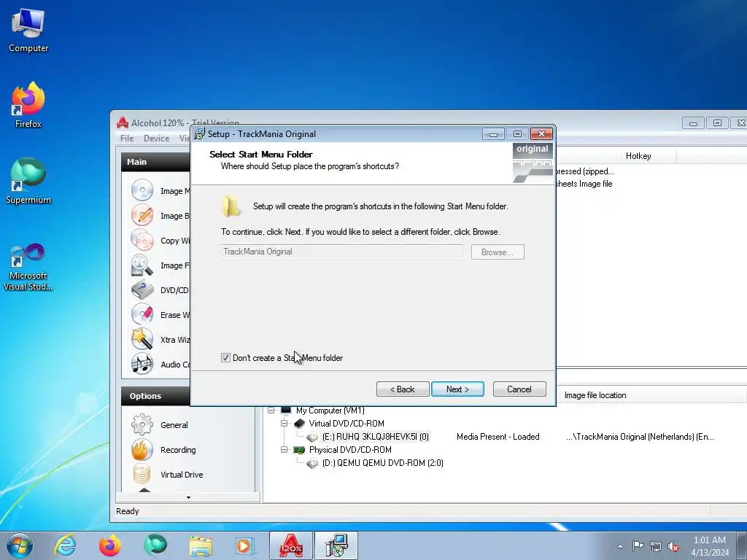Open Microsoft Visual Studio desktop shortcut
Screen dimensions: 747x560
click(x=28, y=267)
